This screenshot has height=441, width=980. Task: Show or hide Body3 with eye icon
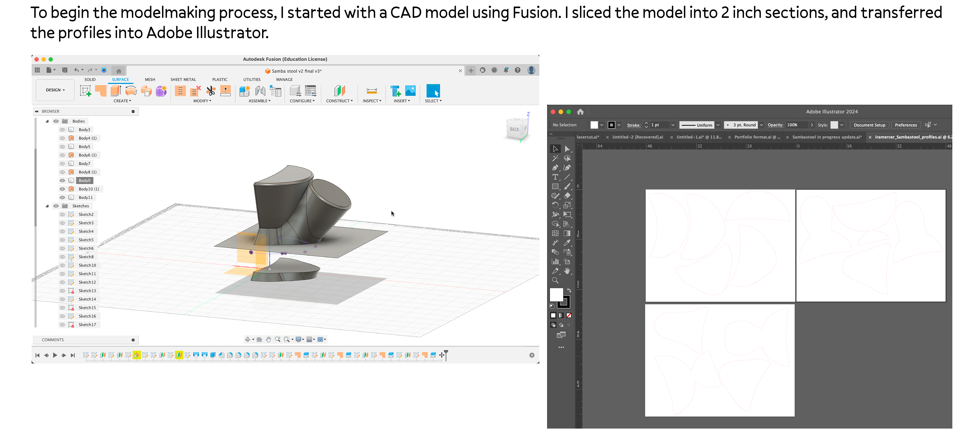[62, 130]
